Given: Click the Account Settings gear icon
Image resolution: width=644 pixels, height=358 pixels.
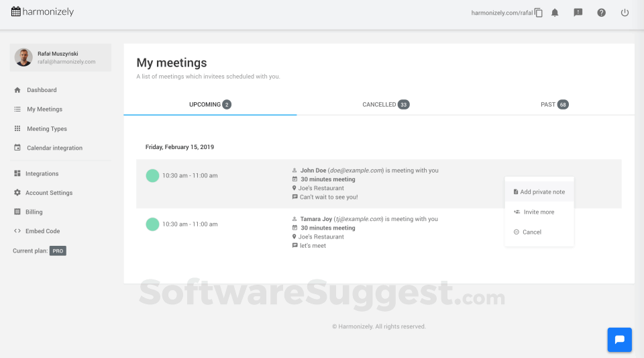Looking at the screenshot, I should [17, 193].
